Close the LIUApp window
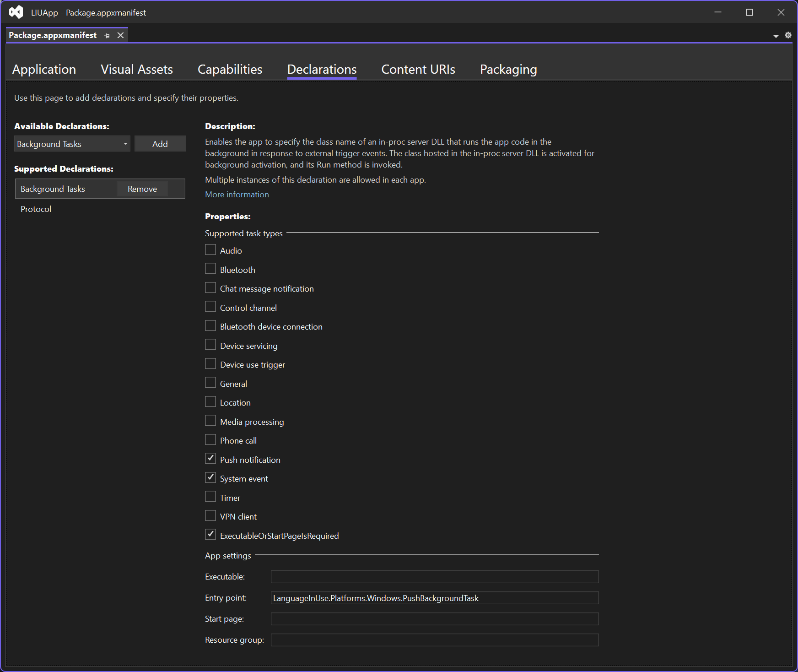The image size is (798, 672). pos(781,12)
